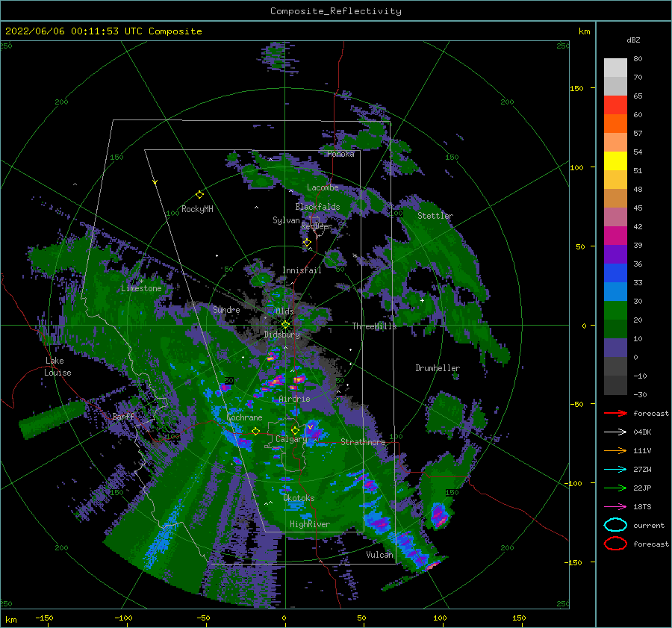Image resolution: width=672 pixels, height=628 pixels.
Task: Click the yellow diamond radar-center marker near Didsbury
Action: 285,325
